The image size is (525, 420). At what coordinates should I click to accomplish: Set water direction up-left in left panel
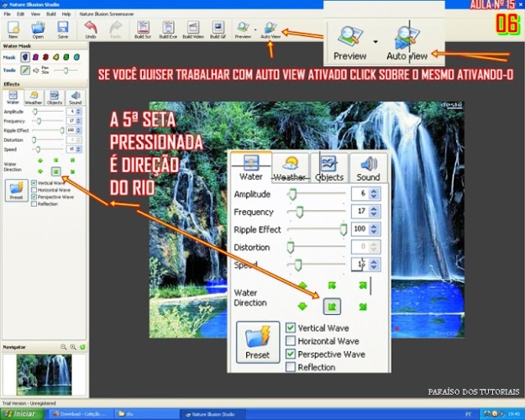(x=56, y=160)
